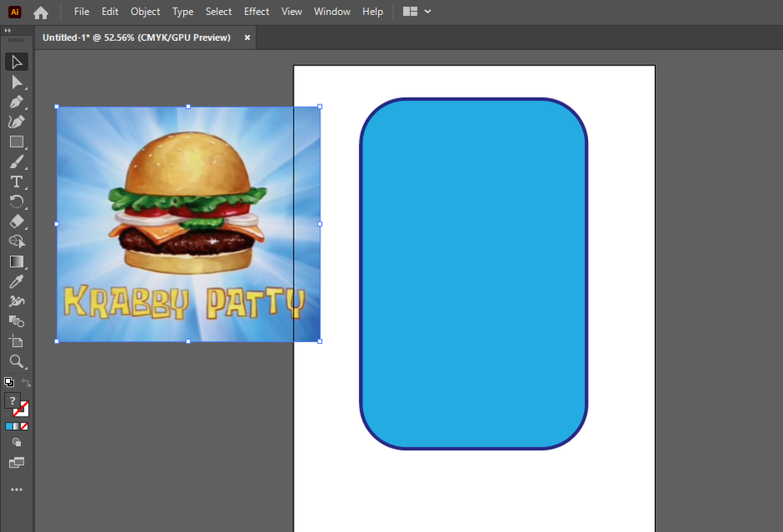Open the Window menu
Image resolution: width=783 pixels, height=532 pixels.
coord(332,12)
